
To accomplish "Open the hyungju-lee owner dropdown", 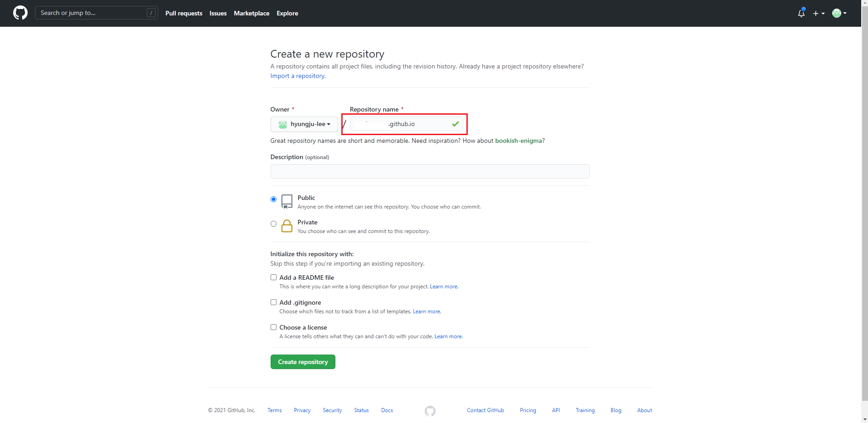I will click(304, 124).
